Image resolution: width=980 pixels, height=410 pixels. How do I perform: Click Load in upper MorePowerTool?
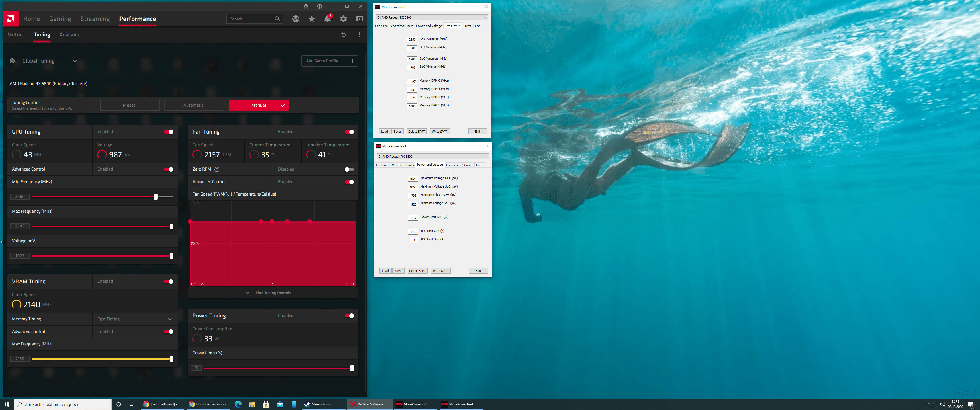coord(385,132)
